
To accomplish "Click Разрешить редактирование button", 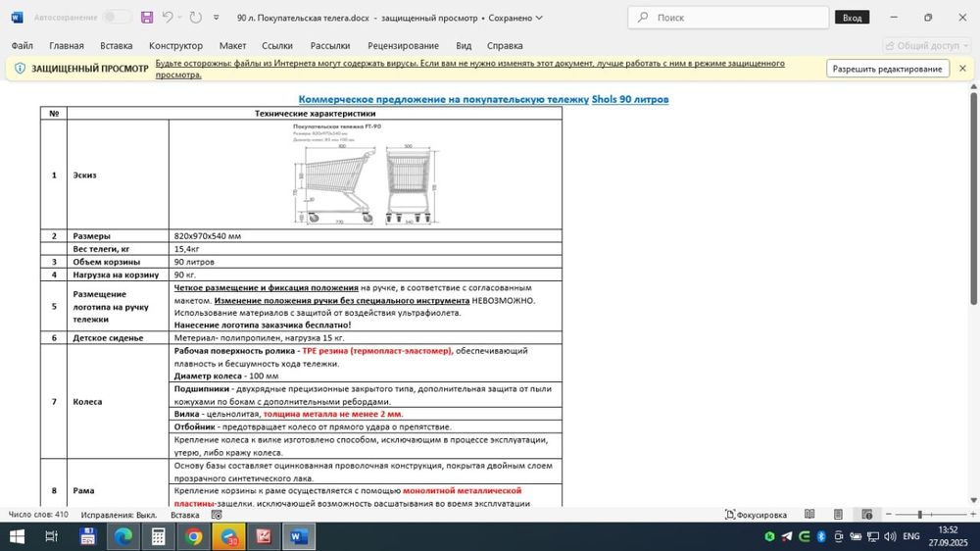I will (888, 69).
